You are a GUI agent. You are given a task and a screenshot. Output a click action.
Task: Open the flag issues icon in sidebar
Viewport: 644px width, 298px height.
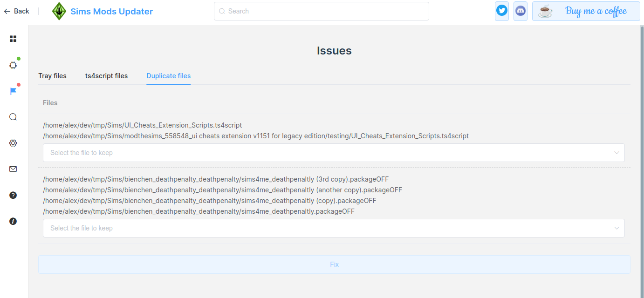[x=13, y=91]
